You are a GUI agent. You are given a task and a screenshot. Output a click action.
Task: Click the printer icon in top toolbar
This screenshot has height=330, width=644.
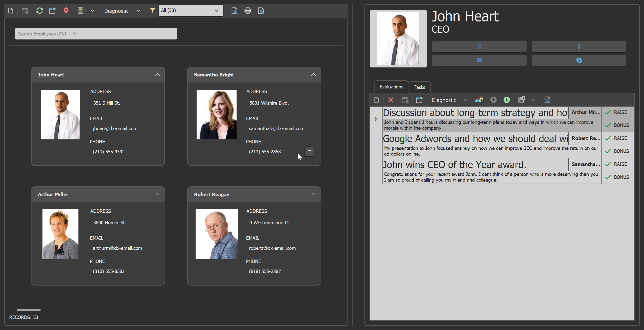click(x=248, y=11)
